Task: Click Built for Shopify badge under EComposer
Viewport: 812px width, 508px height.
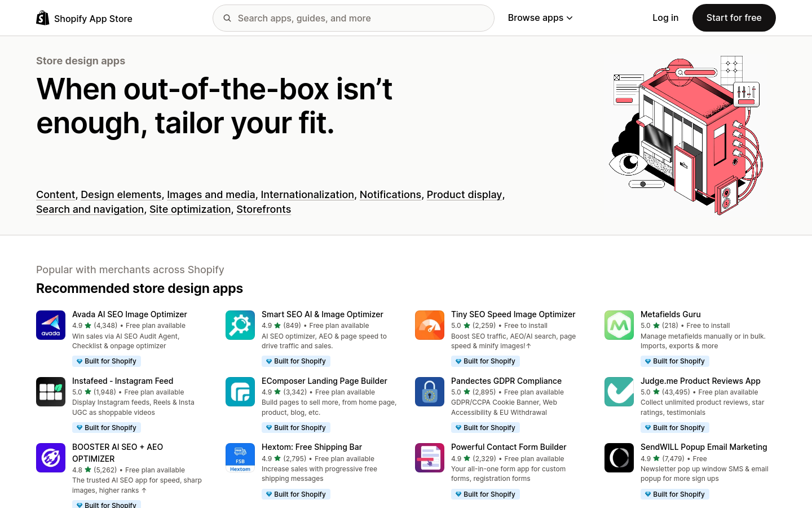Action: coord(296,428)
